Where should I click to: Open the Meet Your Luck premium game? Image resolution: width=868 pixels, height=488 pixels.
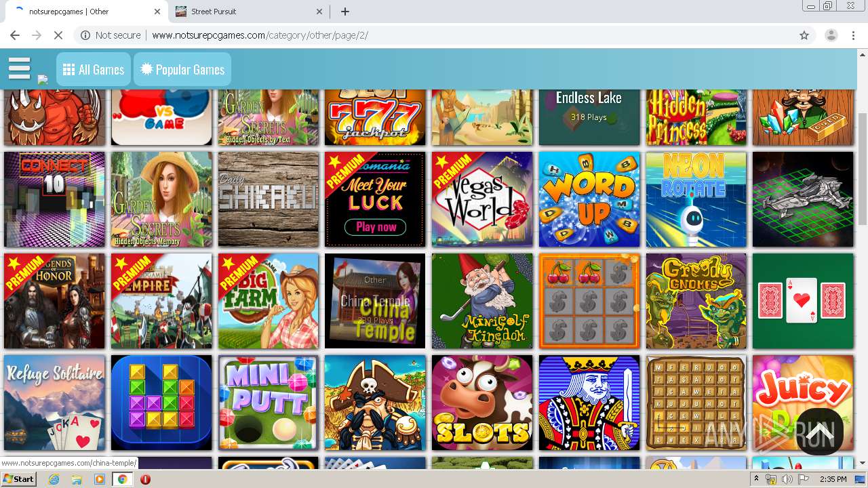[375, 199]
